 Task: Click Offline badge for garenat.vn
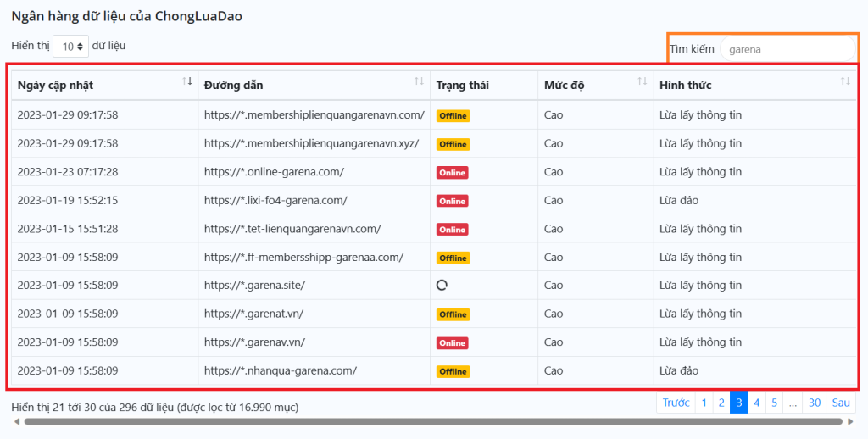(x=453, y=314)
